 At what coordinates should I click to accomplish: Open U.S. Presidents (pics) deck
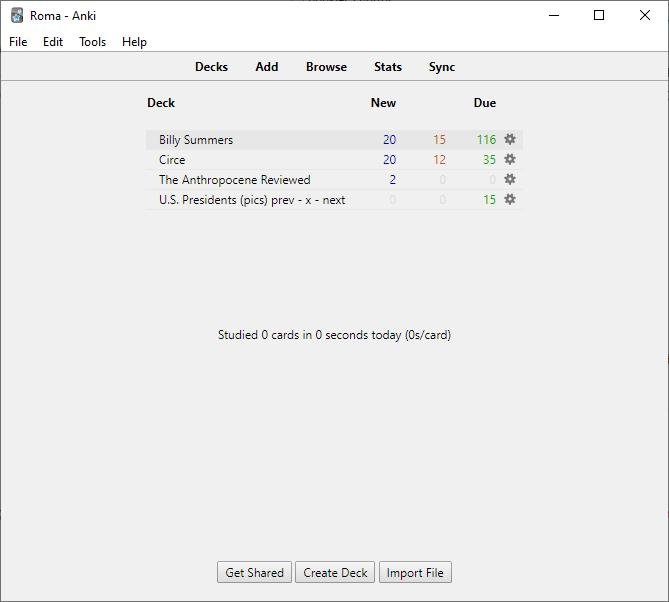point(252,200)
